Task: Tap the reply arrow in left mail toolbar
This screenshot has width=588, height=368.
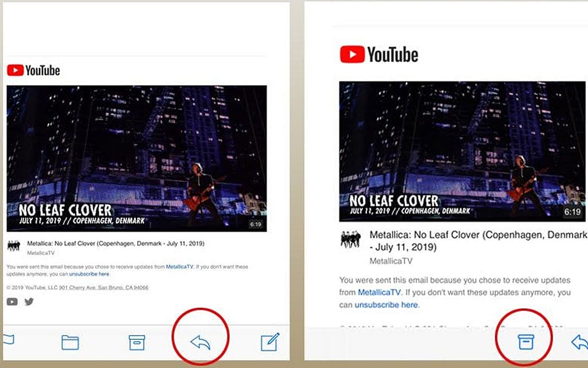Action: (x=200, y=342)
